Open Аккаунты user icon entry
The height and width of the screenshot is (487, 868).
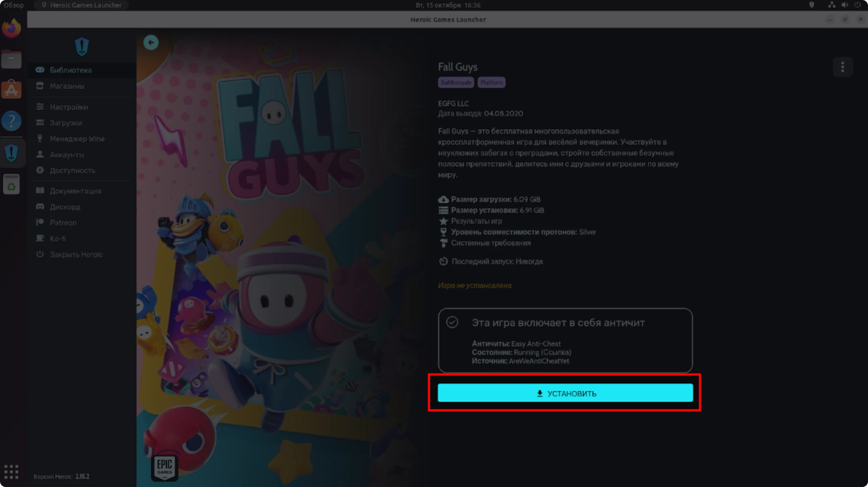(x=67, y=154)
